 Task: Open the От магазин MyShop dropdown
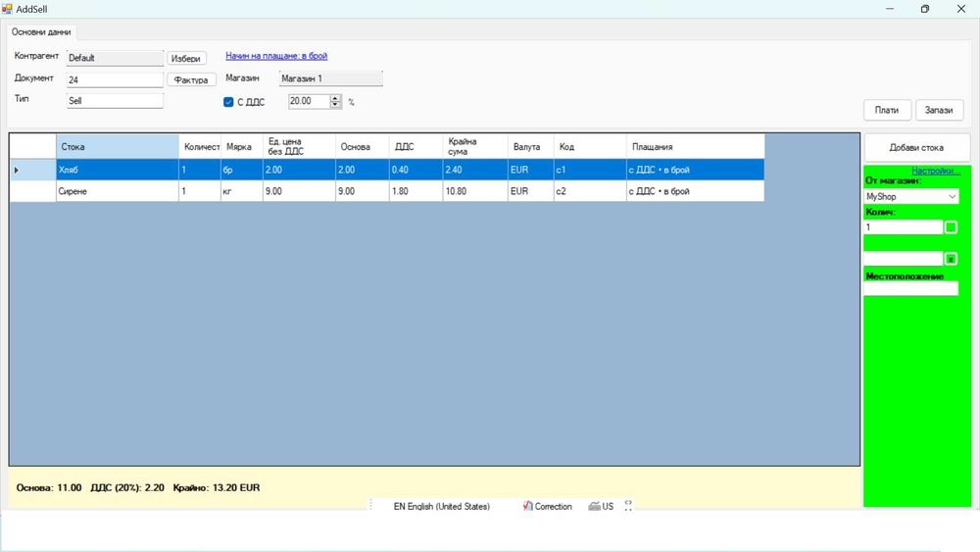[952, 196]
